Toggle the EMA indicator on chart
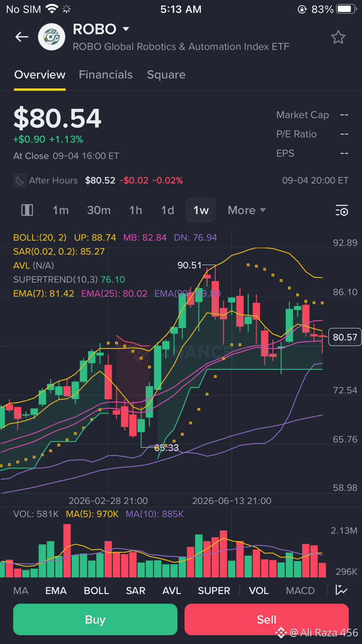This screenshot has height=644, width=362. 56,591
